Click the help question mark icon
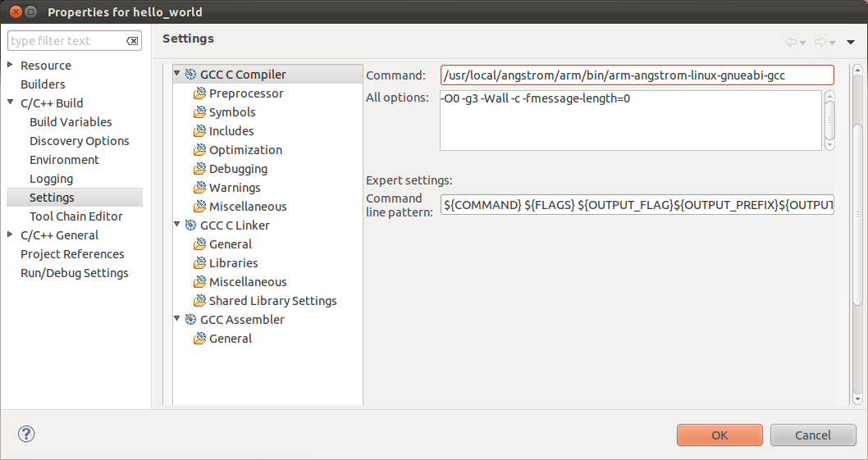Viewport: 868px width, 460px height. [26, 434]
